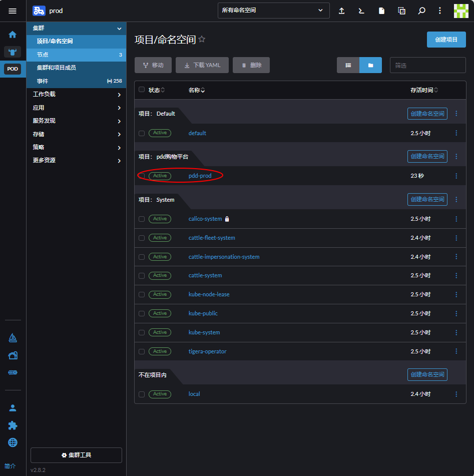Switch to flat list view
This screenshot has height=476, width=474.
point(348,65)
